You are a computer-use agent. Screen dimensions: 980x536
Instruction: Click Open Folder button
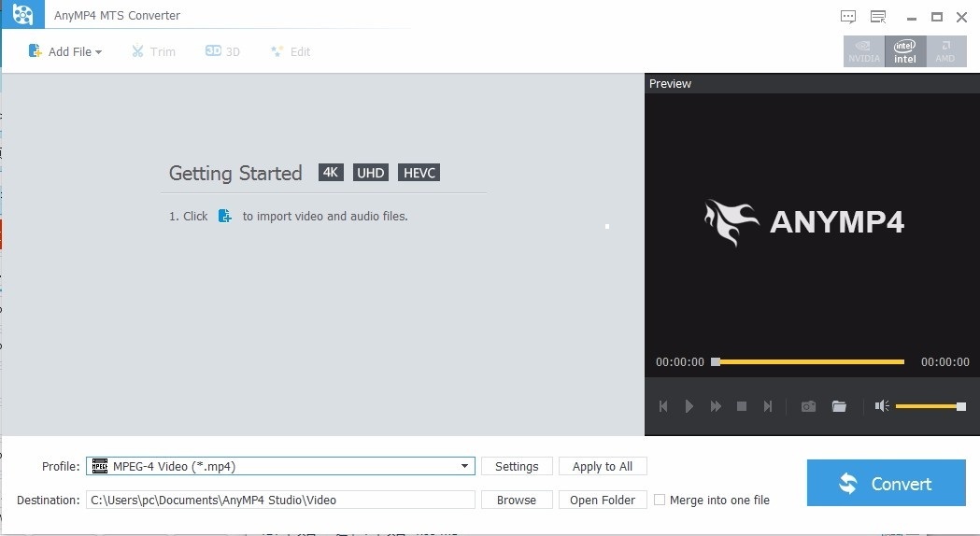click(x=603, y=500)
